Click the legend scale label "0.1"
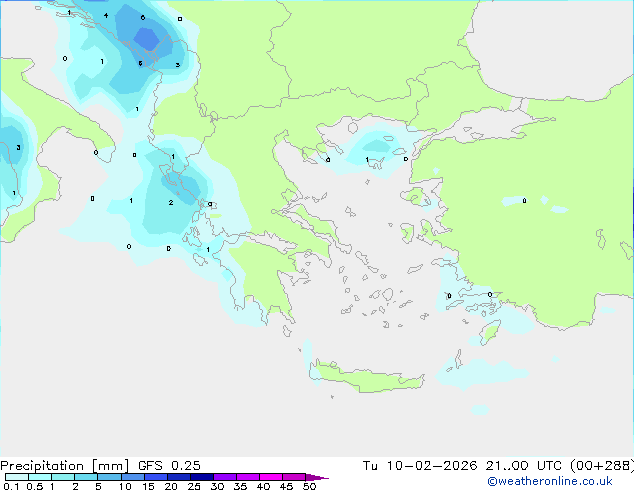 point(11,486)
